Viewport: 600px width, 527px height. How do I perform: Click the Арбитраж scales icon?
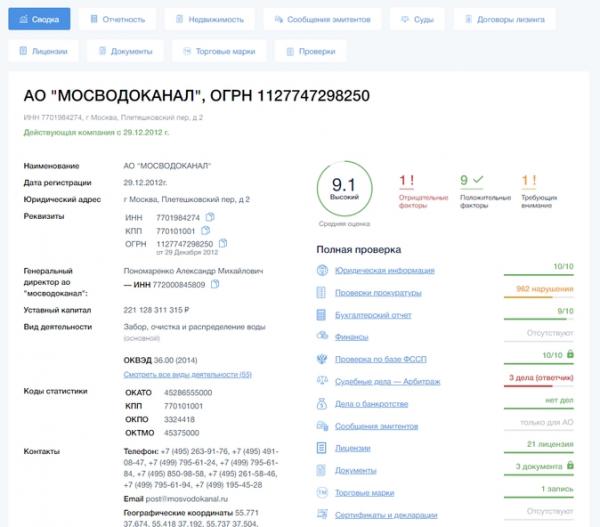(x=322, y=380)
